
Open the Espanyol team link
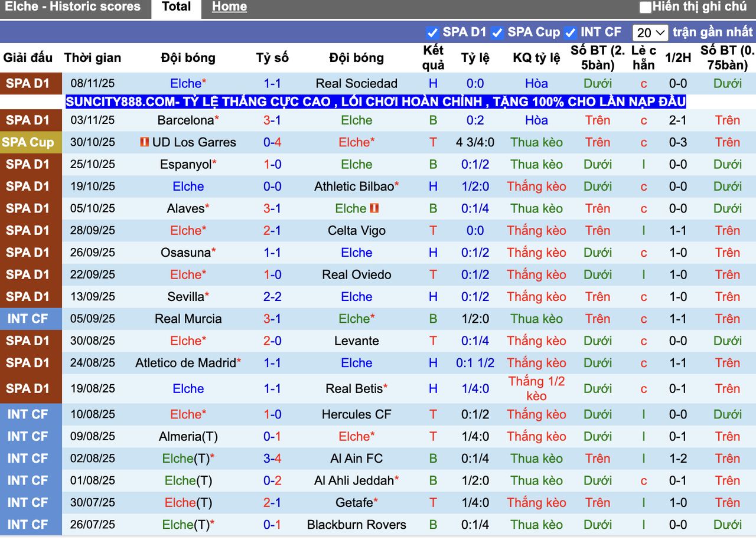185,165
